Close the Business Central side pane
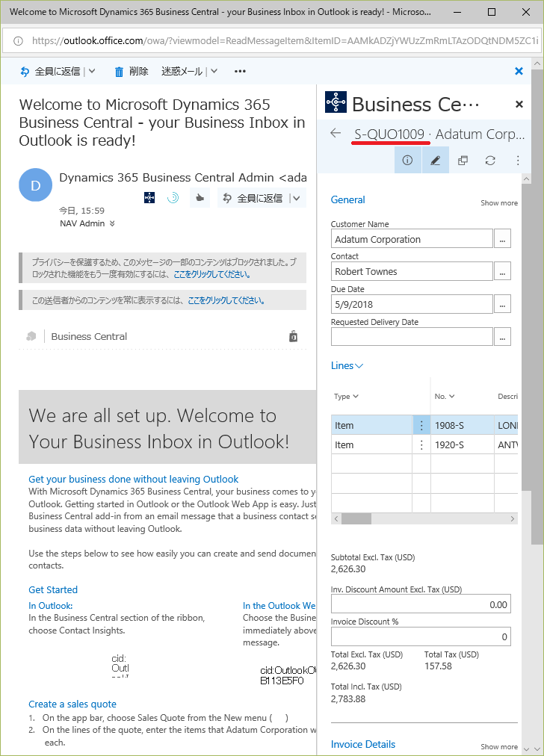This screenshot has width=544, height=756. (519, 104)
